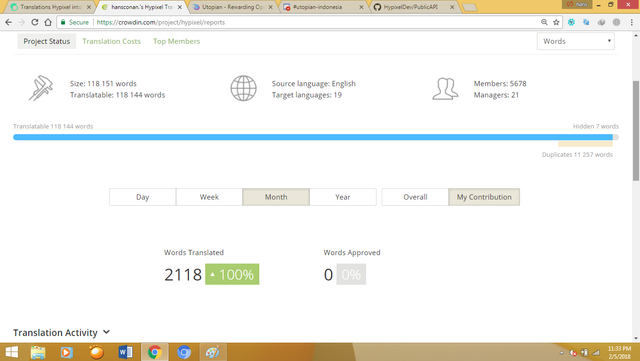Viewport: 640px width, 361px height.
Task: Bookmark this page with star icon
Action: pyautogui.click(x=556, y=22)
